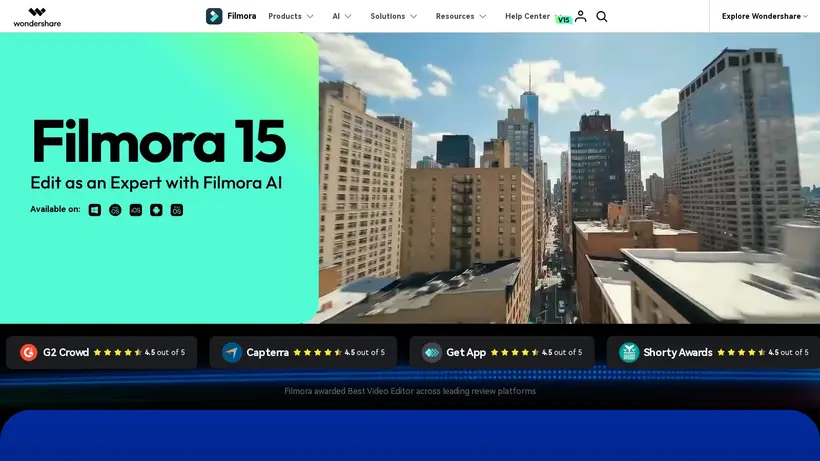
Task: Select the macOS platform icon
Action: point(115,210)
